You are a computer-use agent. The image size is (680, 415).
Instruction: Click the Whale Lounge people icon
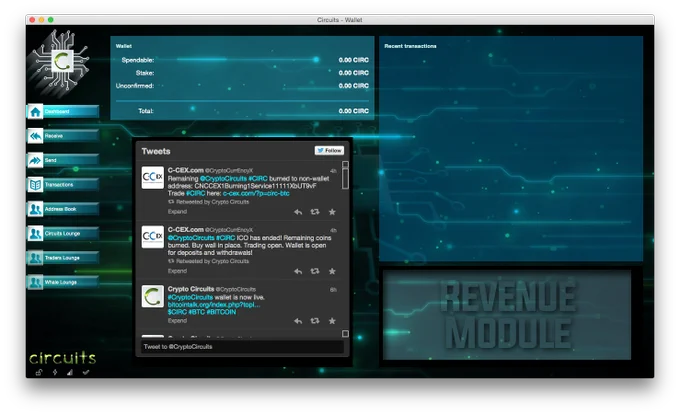click(x=36, y=282)
